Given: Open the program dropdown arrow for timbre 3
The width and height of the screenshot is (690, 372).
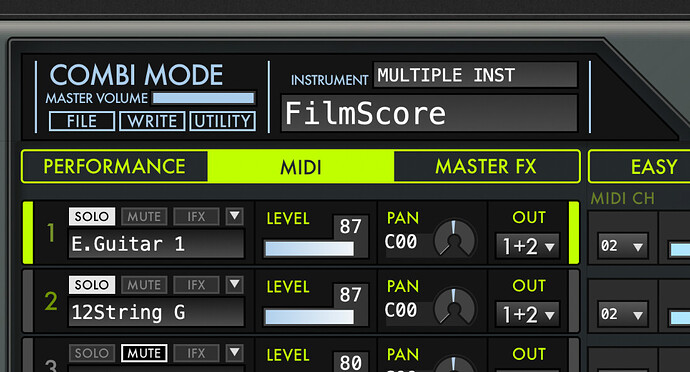Looking at the screenshot, I should (235, 353).
